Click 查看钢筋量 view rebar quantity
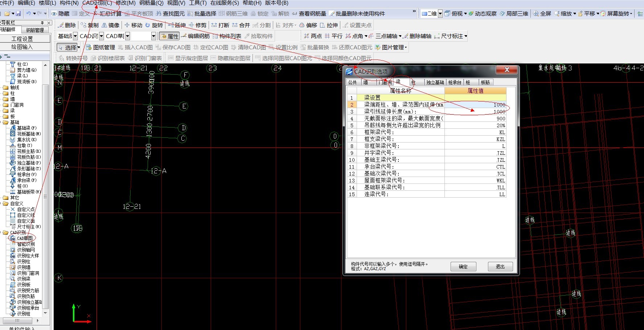The height and width of the screenshot is (330, 644). (309, 14)
